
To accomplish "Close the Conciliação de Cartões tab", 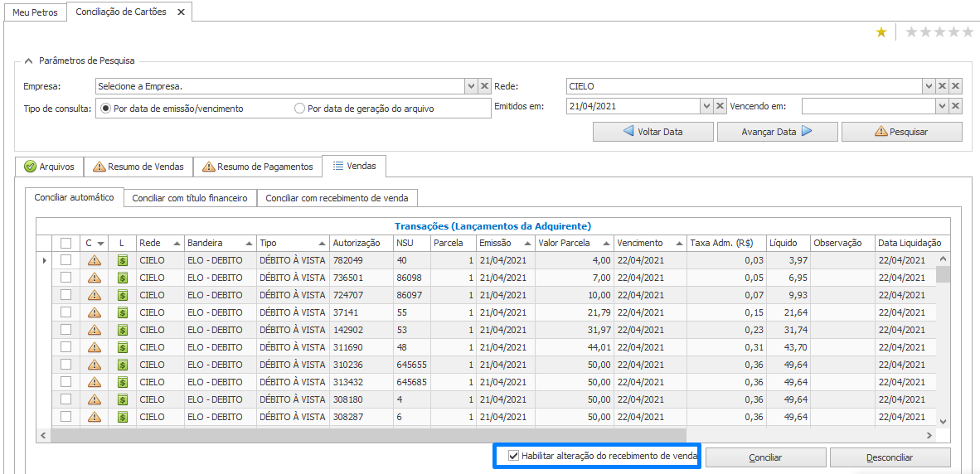I will click(x=181, y=12).
